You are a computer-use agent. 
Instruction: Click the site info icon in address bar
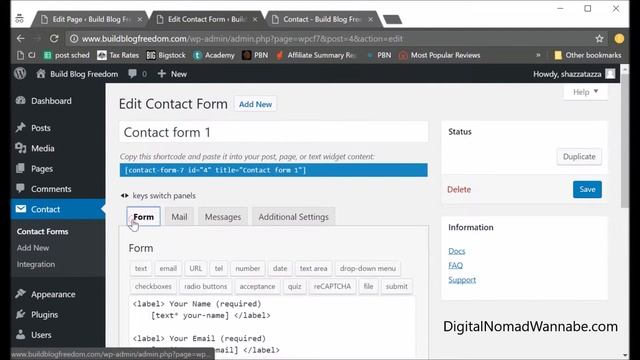pyautogui.click(x=74, y=39)
